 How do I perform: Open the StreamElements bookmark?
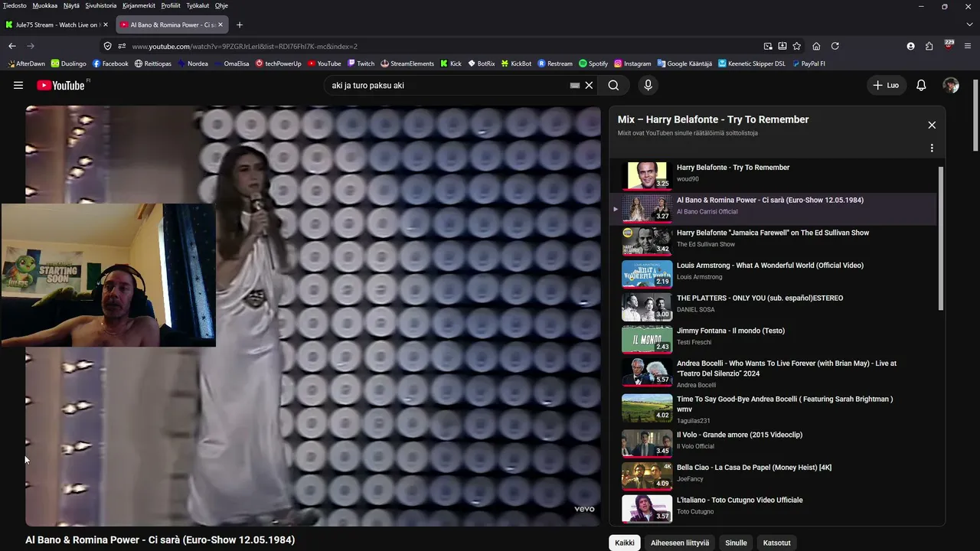(407, 64)
